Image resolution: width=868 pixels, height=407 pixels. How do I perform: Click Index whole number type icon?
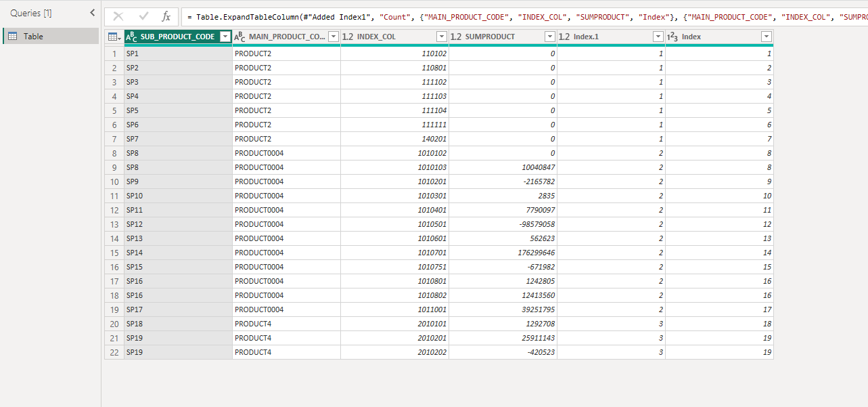(672, 37)
